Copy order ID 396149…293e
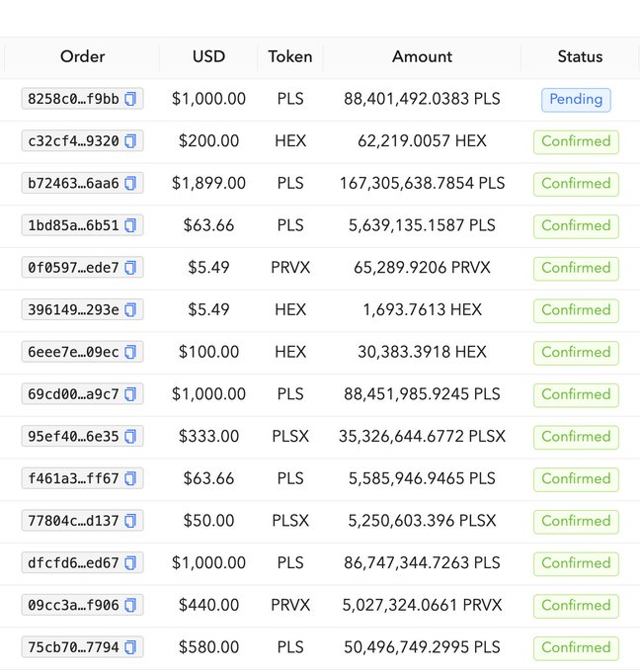The width and height of the screenshot is (640, 672). click(130, 310)
